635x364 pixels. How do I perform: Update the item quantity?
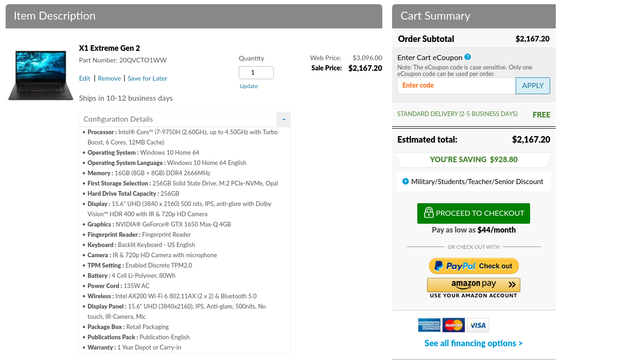tap(248, 86)
